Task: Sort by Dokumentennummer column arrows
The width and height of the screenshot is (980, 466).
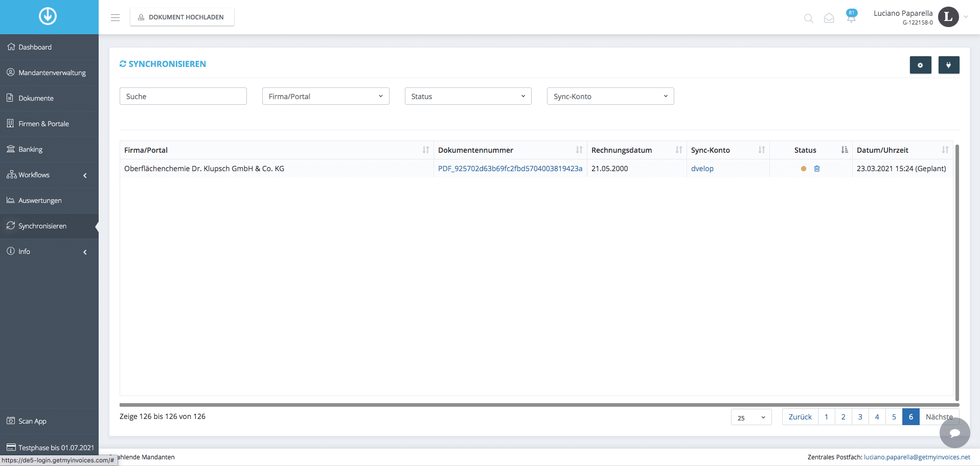Action: 579,150
